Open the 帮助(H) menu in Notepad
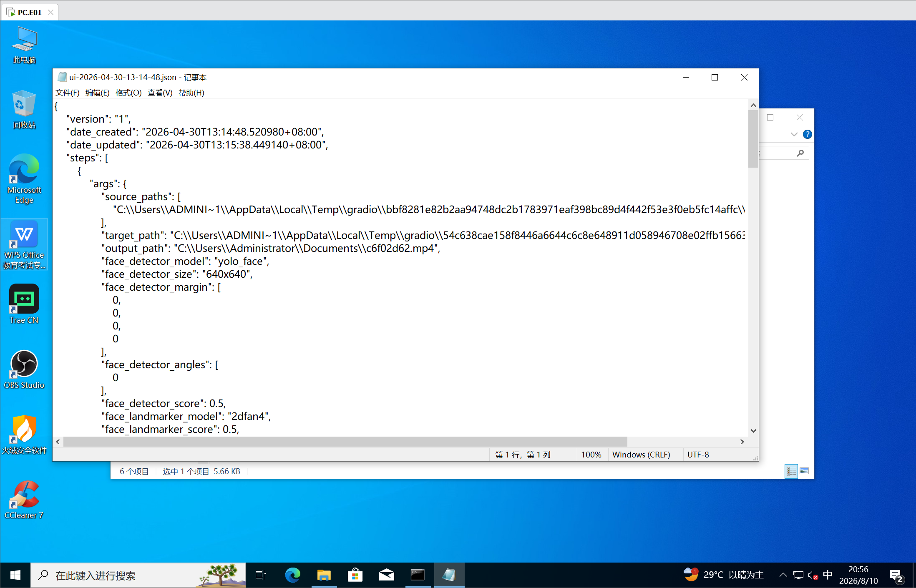 point(191,93)
